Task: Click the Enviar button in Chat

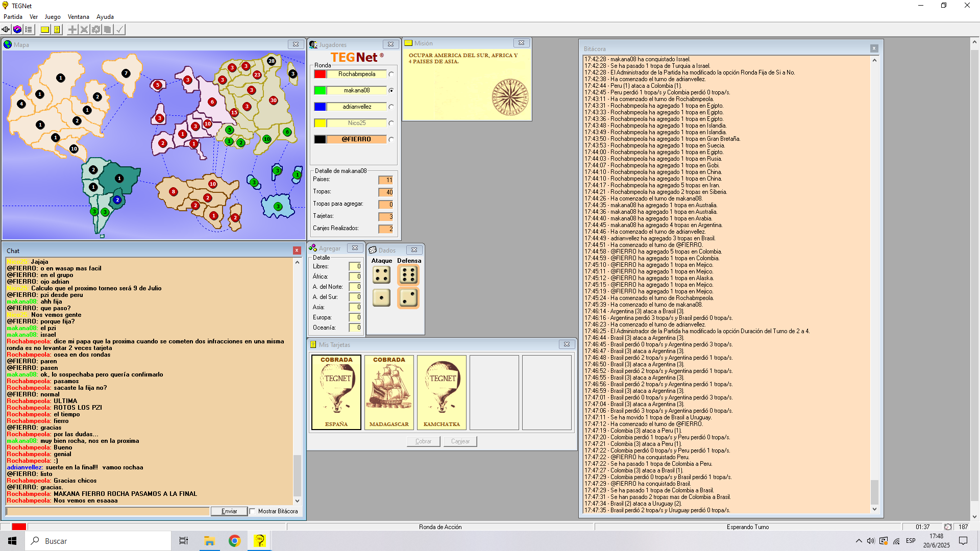Action: [229, 511]
